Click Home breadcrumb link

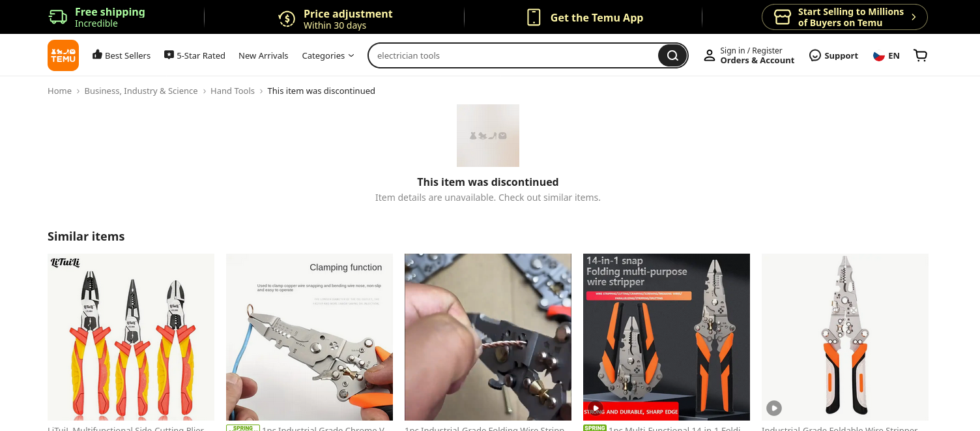(59, 91)
